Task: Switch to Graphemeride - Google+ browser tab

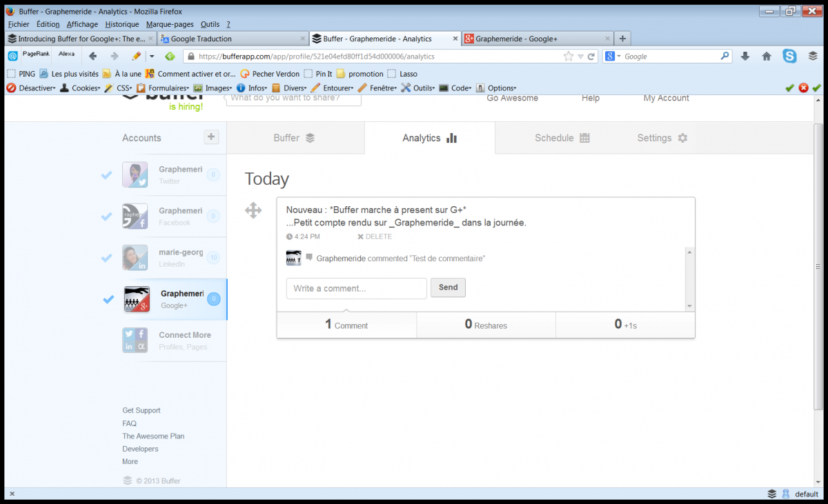Action: [x=537, y=39]
